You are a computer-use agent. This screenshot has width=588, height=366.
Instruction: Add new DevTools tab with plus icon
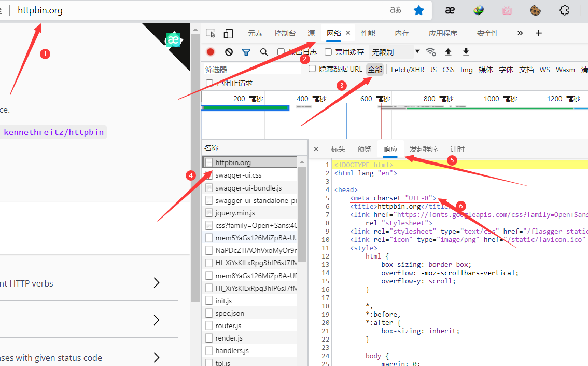(x=539, y=33)
